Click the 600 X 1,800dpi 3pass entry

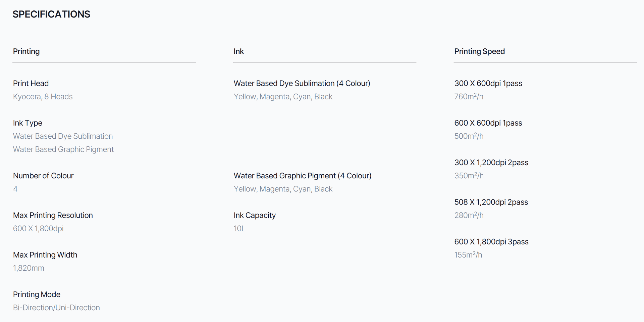point(491,242)
